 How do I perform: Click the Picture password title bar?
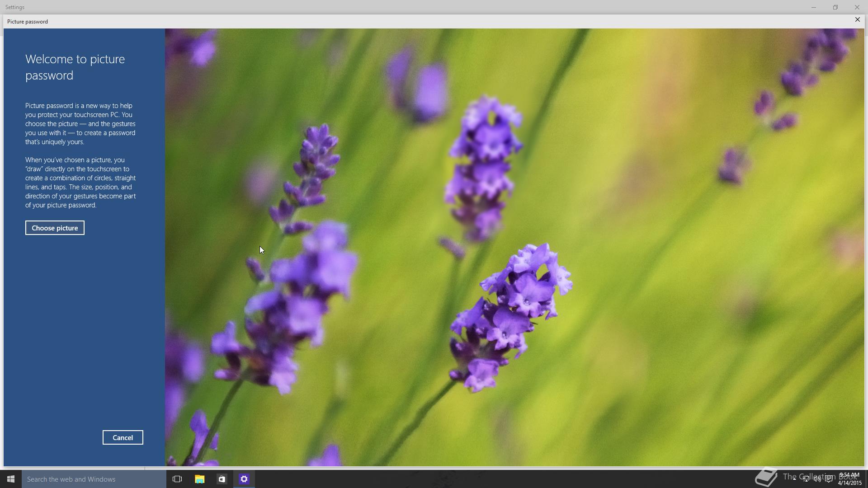tap(407, 21)
